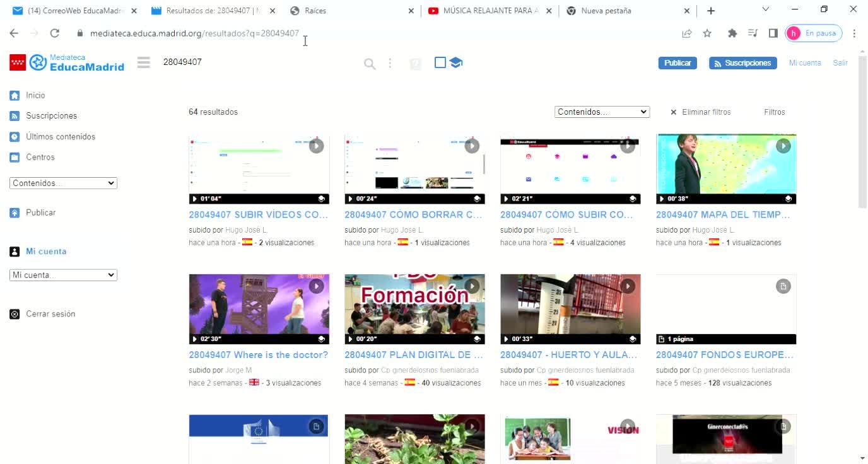868x464 pixels.
Task: Click the search field containing 28049407
Action: coord(259,62)
